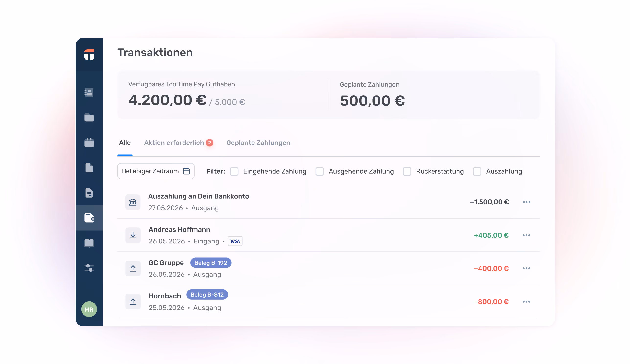Switch to Aktion erforderlich tab
630x364 pixels.
click(x=179, y=143)
